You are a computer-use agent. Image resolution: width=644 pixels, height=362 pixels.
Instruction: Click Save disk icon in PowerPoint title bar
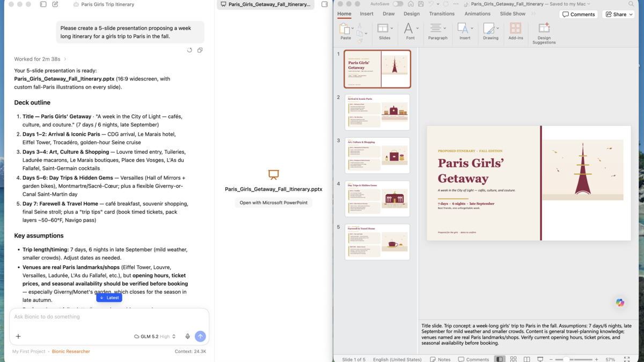(x=421, y=4)
